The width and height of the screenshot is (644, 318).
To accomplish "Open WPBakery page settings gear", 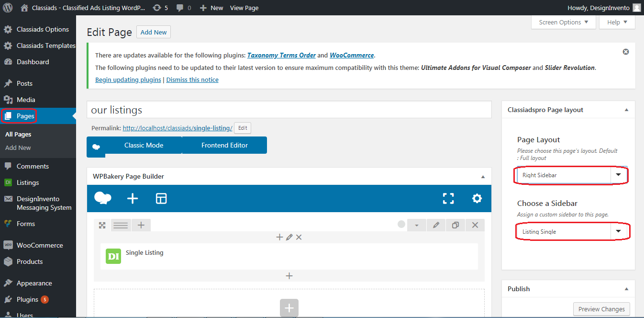I will [x=477, y=198].
